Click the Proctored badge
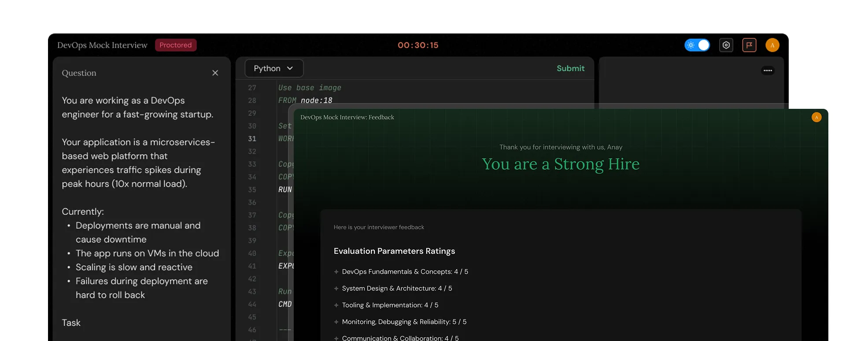Viewport: 868px width, 341px height. tap(175, 45)
